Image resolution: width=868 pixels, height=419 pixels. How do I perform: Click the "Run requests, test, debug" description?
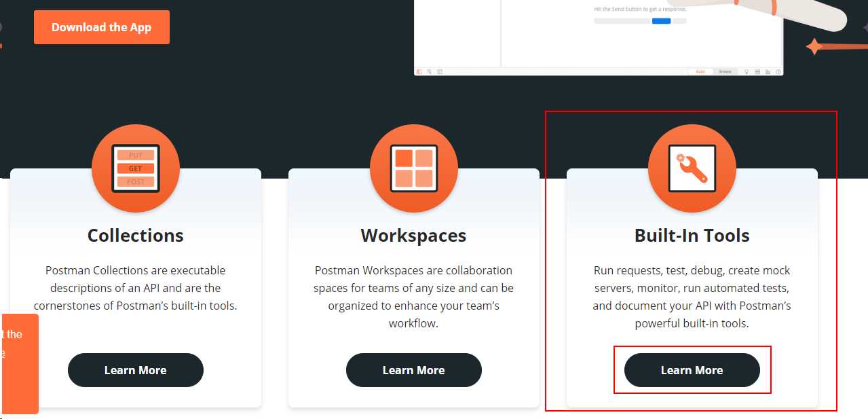[692, 297]
